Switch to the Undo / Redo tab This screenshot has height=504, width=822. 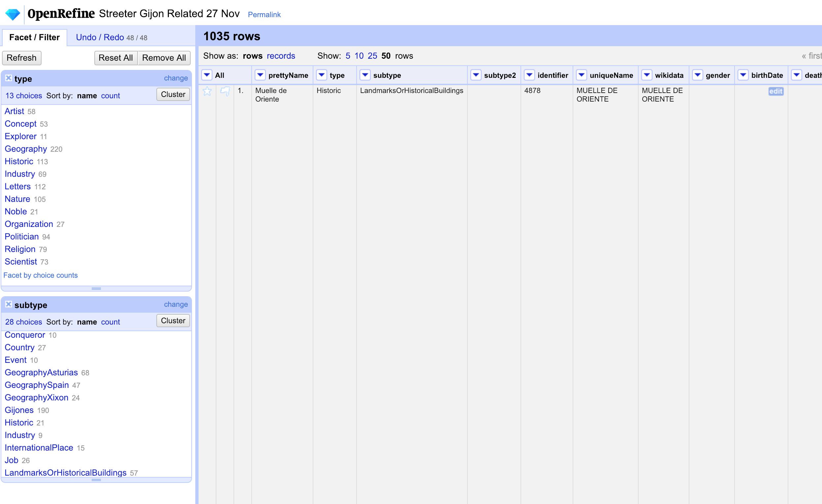[x=100, y=37]
